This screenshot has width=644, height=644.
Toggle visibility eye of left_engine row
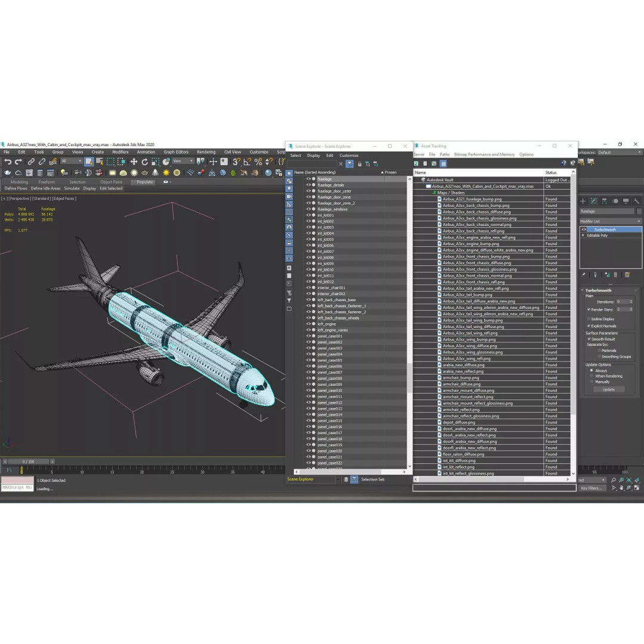[x=308, y=324]
